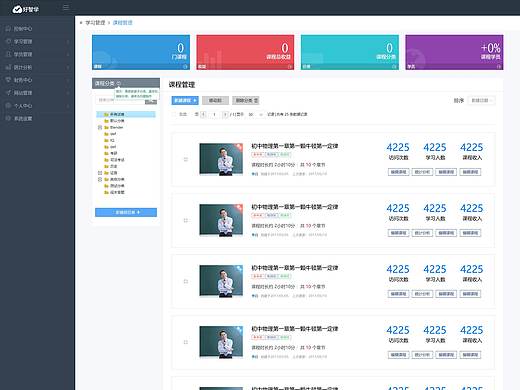Click the small circle icon on blue 课程 card
Screen dimensions: 520x390
185,66
